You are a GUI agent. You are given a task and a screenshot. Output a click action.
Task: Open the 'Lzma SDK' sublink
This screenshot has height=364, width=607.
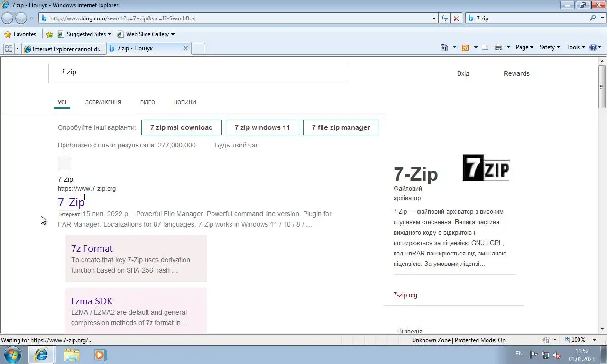(x=92, y=301)
